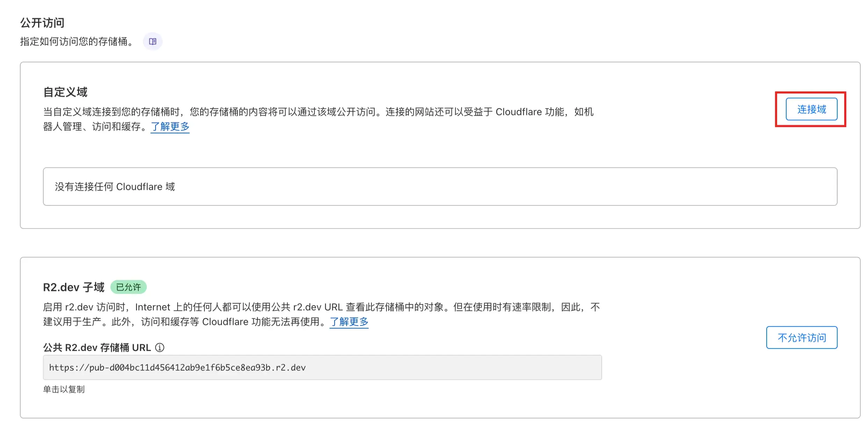The image size is (868, 431).
Task: Copy the public r2.dev bucket URL field
Action: (322, 368)
